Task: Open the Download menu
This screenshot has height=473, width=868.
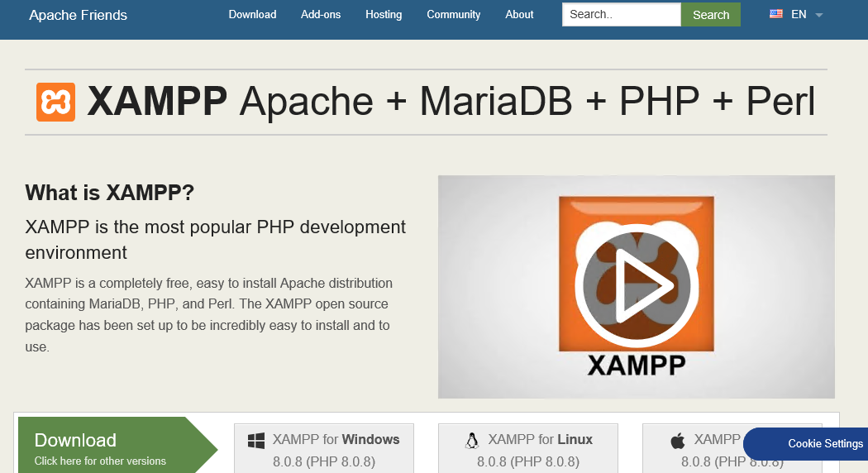Action: tap(252, 14)
